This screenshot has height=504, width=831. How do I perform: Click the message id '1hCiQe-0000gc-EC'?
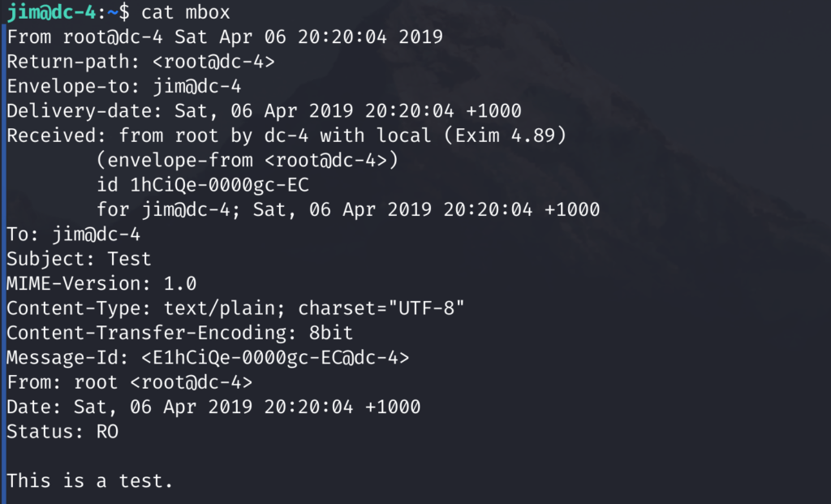(219, 185)
